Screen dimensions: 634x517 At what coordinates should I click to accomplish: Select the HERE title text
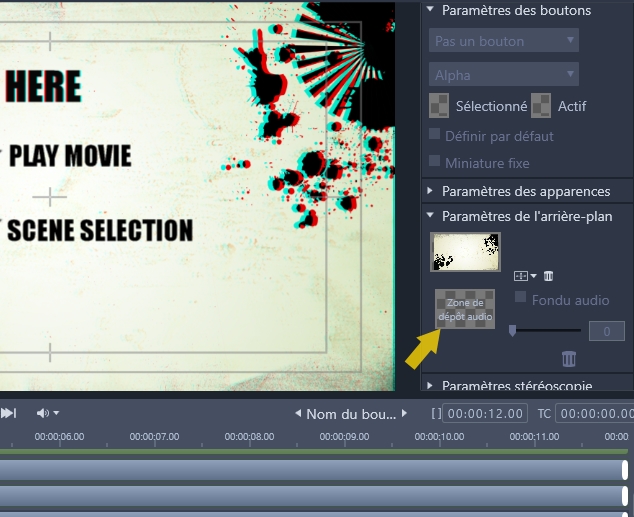coord(43,86)
